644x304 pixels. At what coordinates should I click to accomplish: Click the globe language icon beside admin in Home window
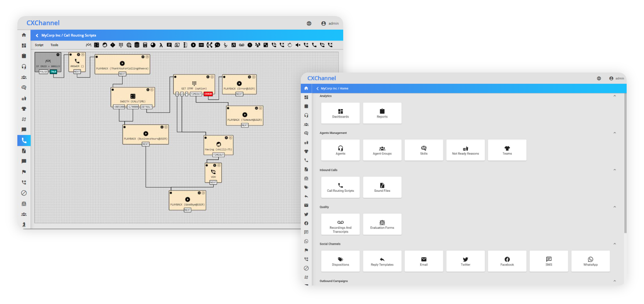pos(599,78)
